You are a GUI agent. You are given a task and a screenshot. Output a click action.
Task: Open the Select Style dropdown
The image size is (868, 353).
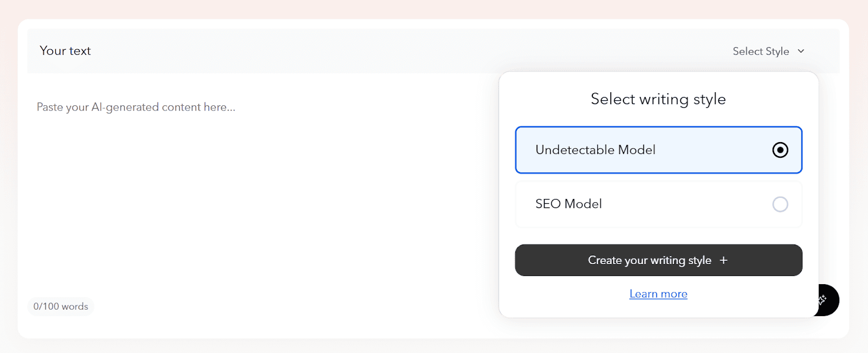click(769, 51)
